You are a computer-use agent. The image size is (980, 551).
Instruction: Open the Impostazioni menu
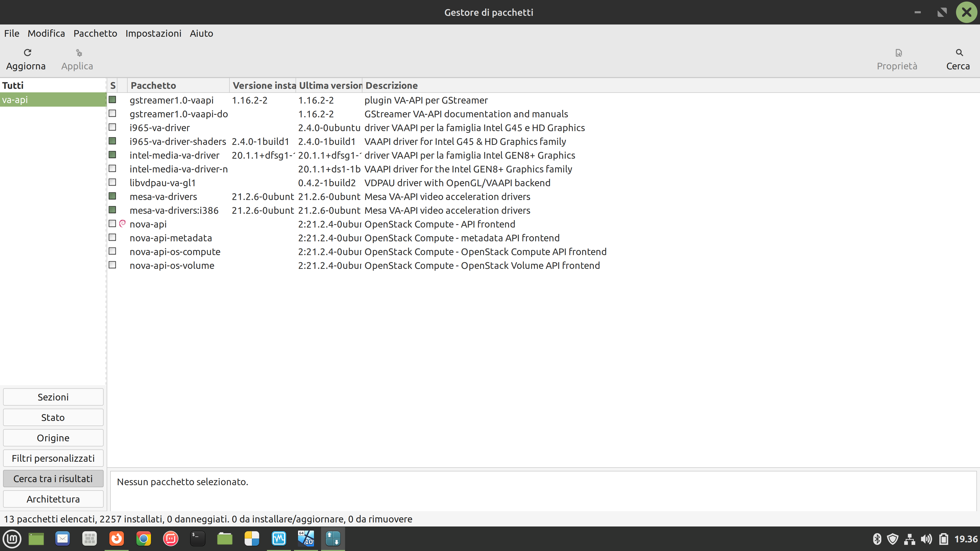click(153, 33)
